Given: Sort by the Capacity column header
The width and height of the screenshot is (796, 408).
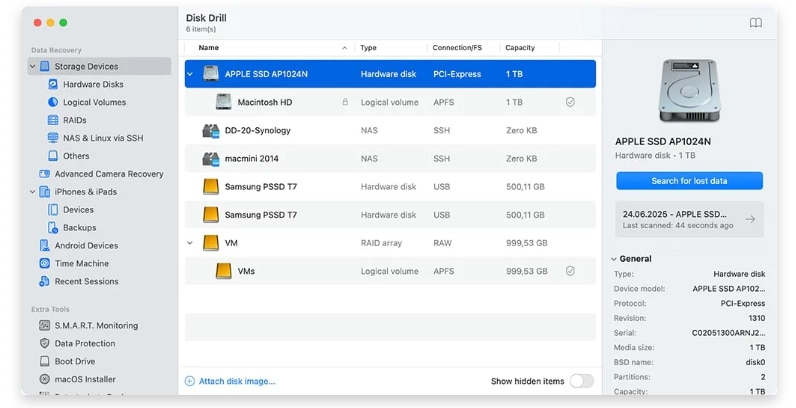Looking at the screenshot, I should pos(520,48).
